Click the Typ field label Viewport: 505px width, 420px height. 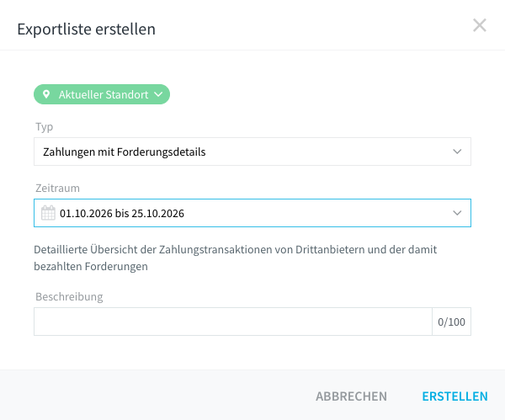pyautogui.click(x=44, y=127)
